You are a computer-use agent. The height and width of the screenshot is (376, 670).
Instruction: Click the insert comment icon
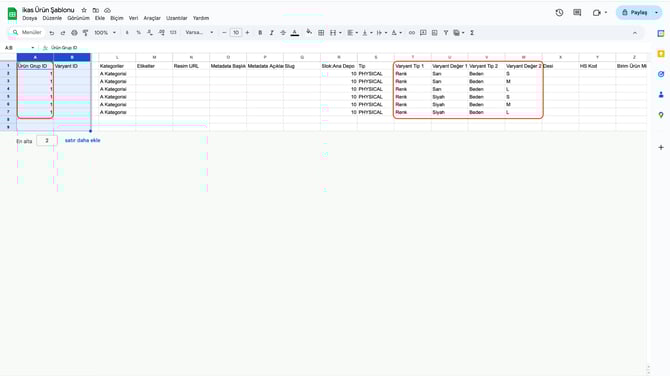coord(423,33)
